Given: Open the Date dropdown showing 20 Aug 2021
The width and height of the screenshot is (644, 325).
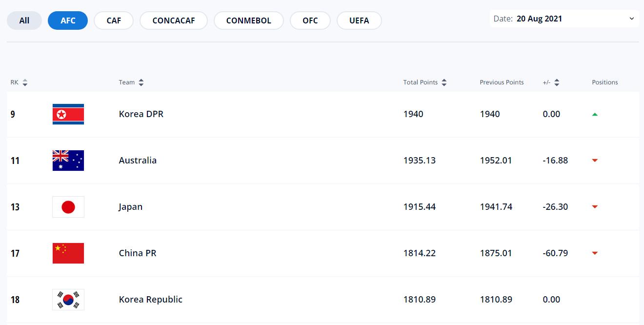Looking at the screenshot, I should tap(564, 19).
